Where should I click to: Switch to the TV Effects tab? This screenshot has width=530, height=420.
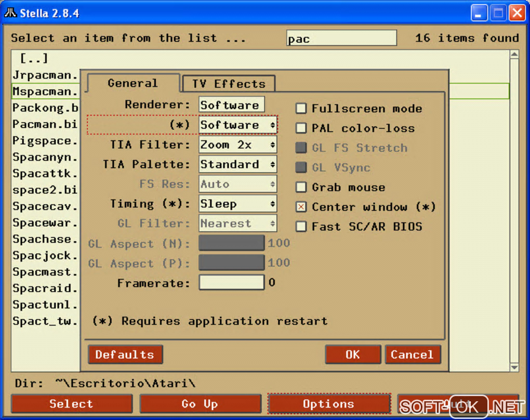coord(229,84)
